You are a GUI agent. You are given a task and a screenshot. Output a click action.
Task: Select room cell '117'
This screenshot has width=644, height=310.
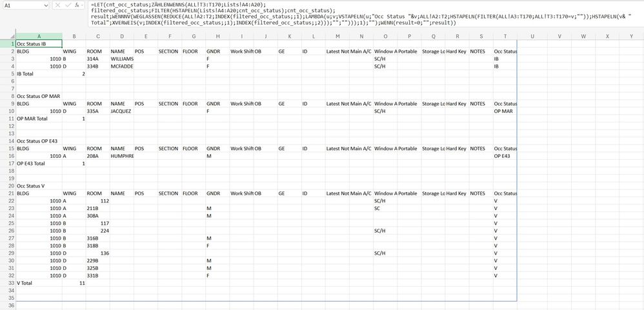(x=97, y=223)
